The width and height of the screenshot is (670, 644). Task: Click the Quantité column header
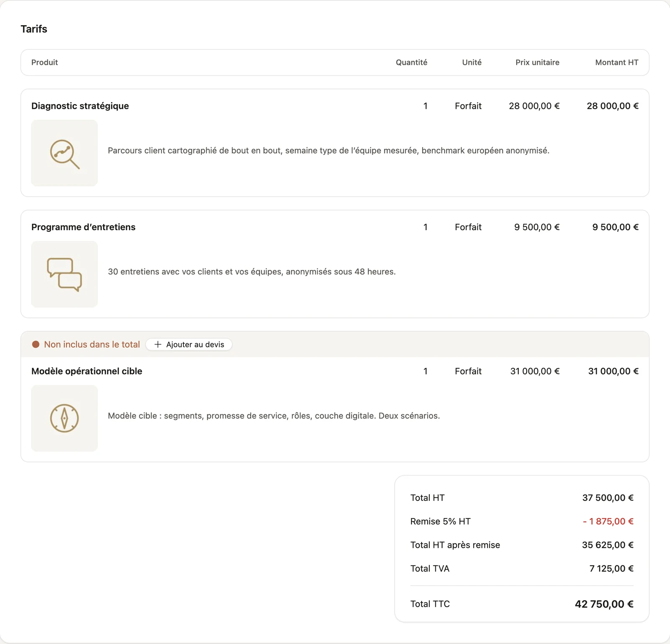pos(412,62)
